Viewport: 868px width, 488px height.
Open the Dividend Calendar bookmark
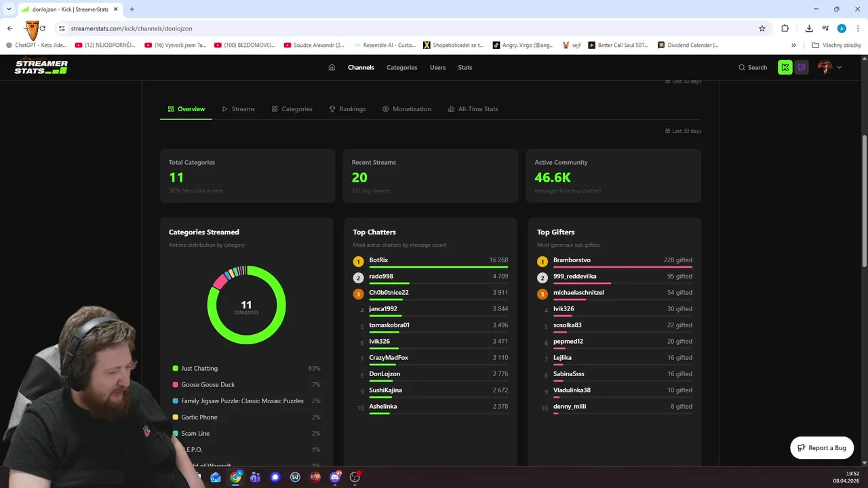[688, 45]
